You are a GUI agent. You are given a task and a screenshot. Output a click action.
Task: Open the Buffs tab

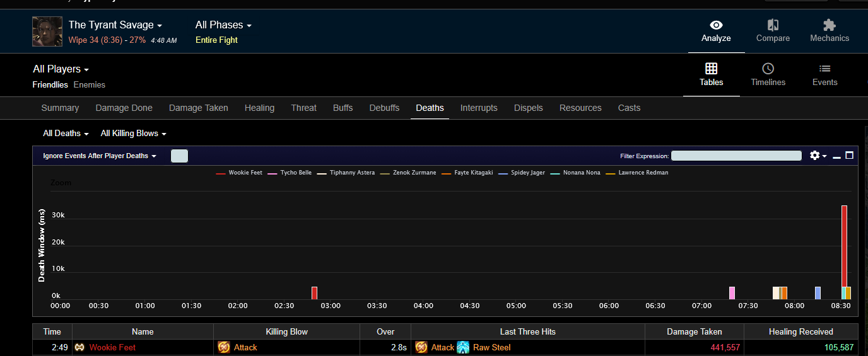click(343, 108)
